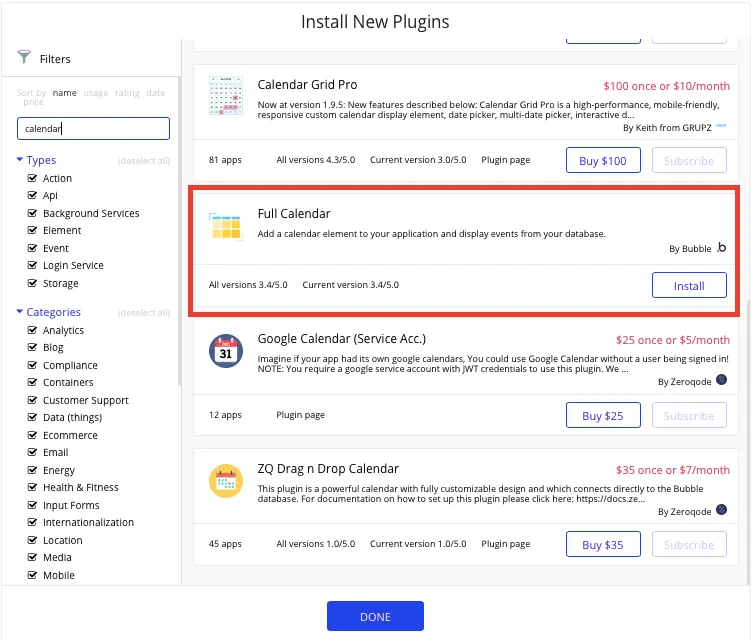Viewport: 751px width, 640px height.
Task: Toggle the Background Services checkbox
Action: pos(32,213)
